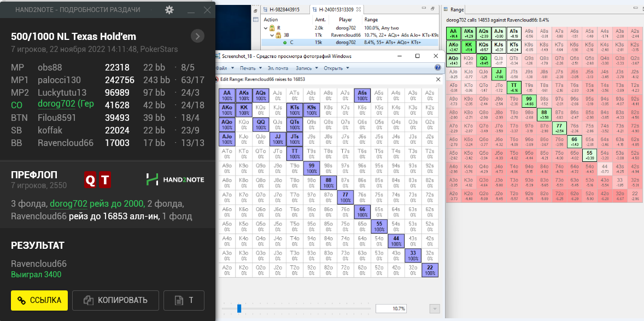Toggle AJs cell in Edit Range grid
The image size is (644, 321).
tap(278, 95)
